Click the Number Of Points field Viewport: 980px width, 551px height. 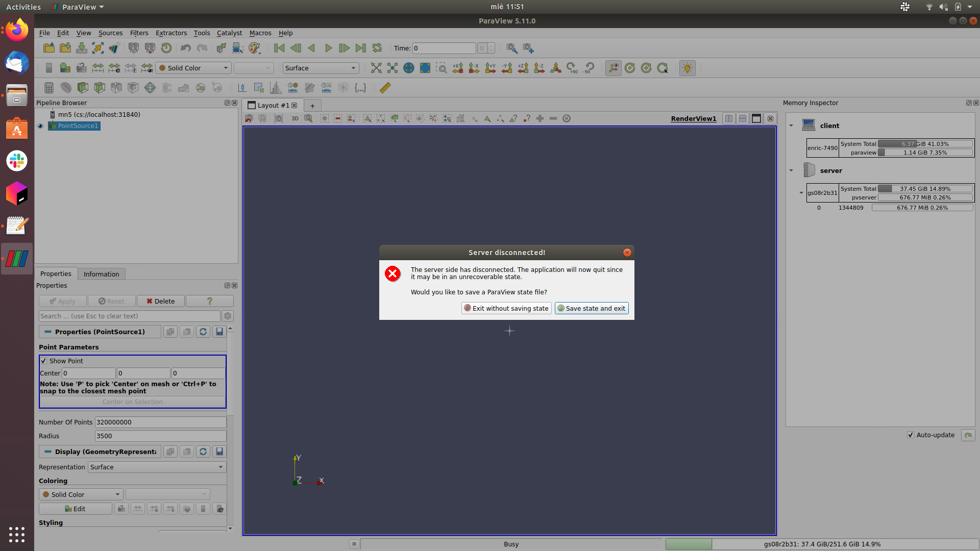[161, 422]
